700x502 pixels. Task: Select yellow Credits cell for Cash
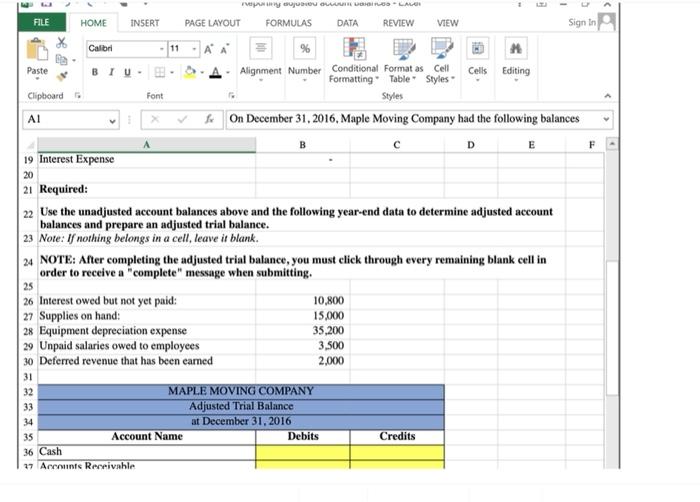[x=397, y=452]
